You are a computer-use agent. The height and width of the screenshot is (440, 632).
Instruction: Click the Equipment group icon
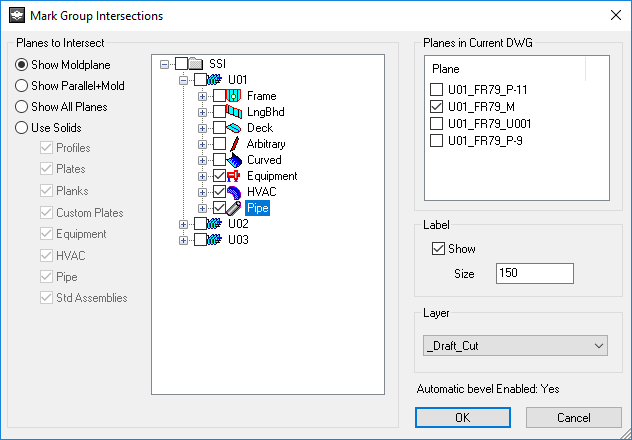(234, 176)
